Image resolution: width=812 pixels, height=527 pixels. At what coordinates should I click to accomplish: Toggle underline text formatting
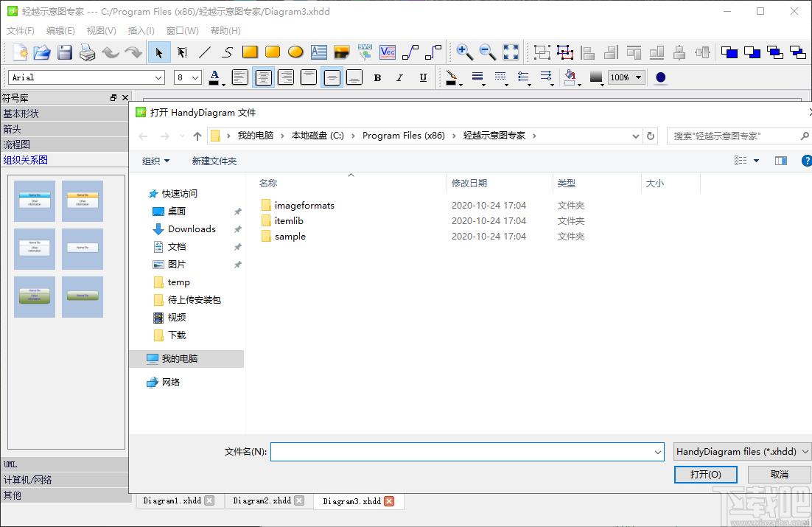[423, 77]
